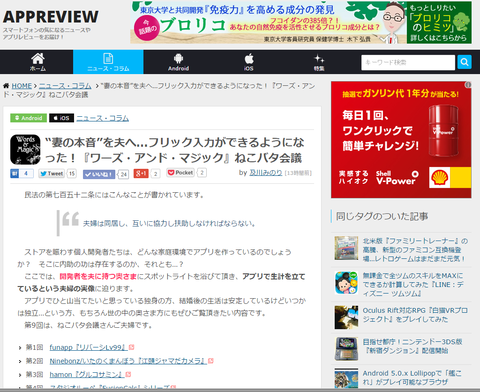The width and height of the screenshot is (480, 392).
Task: Click the Google +1 share button
Action: click(x=141, y=173)
